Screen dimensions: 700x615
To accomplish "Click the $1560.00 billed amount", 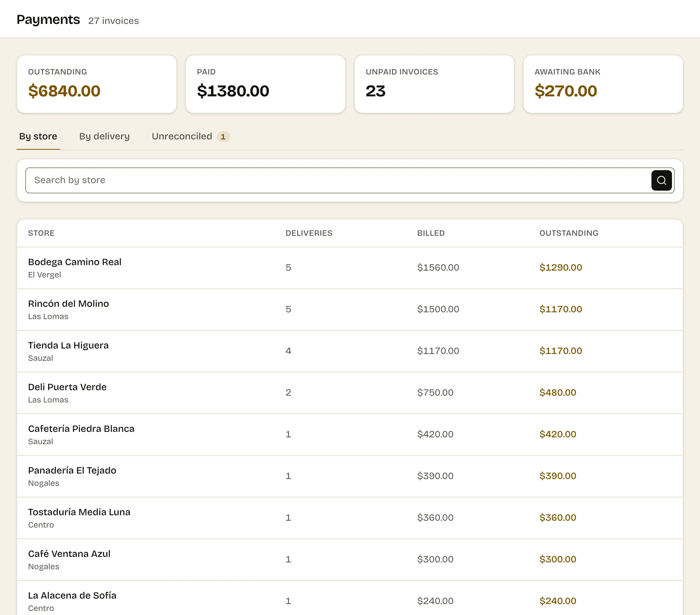I will click(x=438, y=268).
